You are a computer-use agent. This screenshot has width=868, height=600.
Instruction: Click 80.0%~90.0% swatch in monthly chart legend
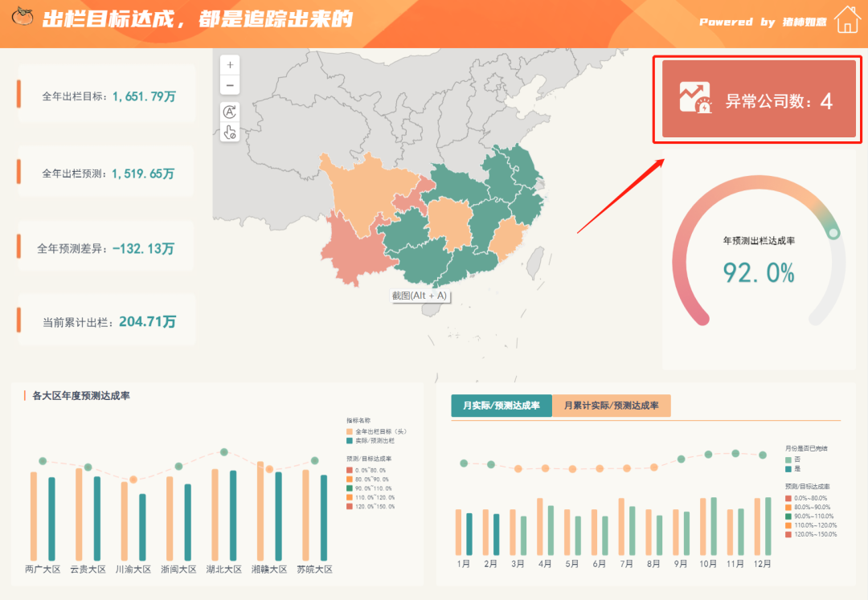tap(788, 507)
